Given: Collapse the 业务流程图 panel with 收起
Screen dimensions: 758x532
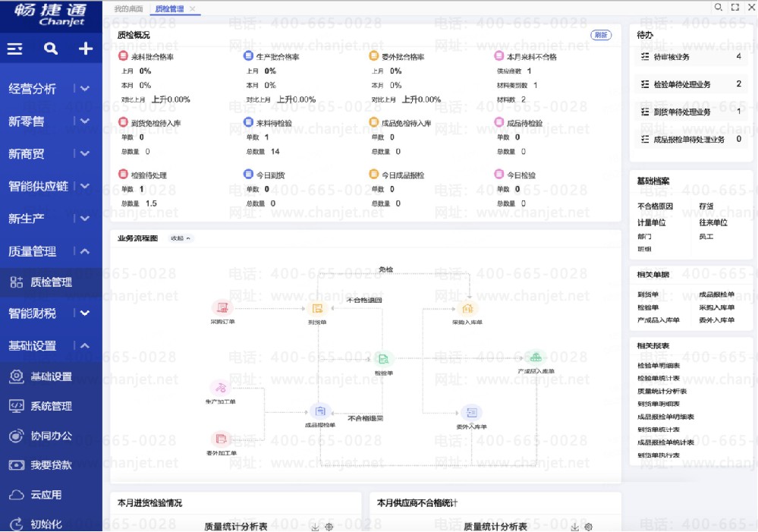Looking at the screenshot, I should point(181,238).
